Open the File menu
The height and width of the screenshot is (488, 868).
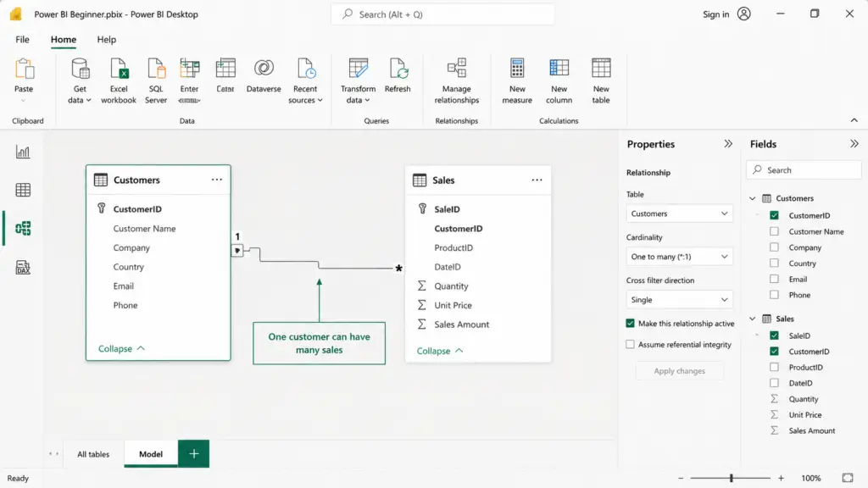point(22,39)
